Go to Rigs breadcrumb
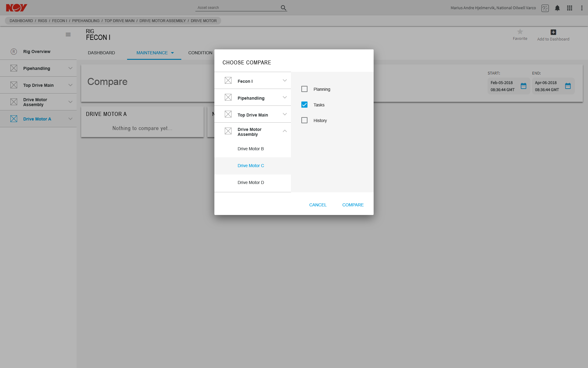Viewport: 588px width, 368px height. click(43, 21)
